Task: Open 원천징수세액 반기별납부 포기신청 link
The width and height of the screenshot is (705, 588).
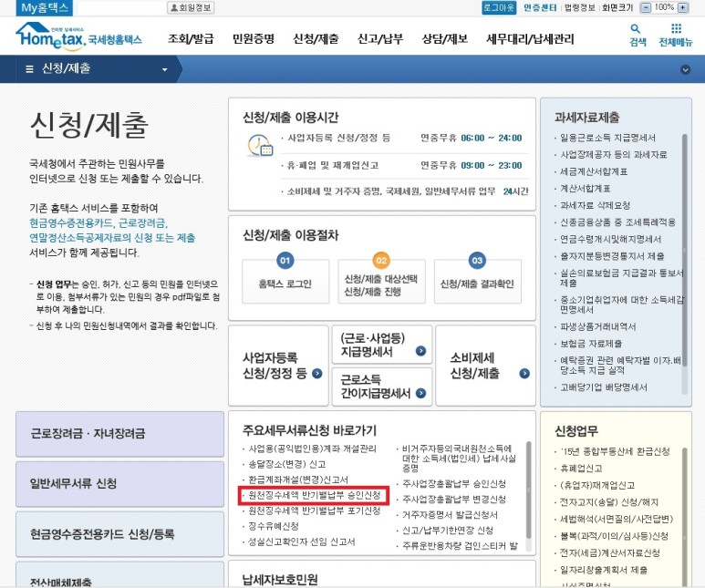Action: tap(315, 511)
